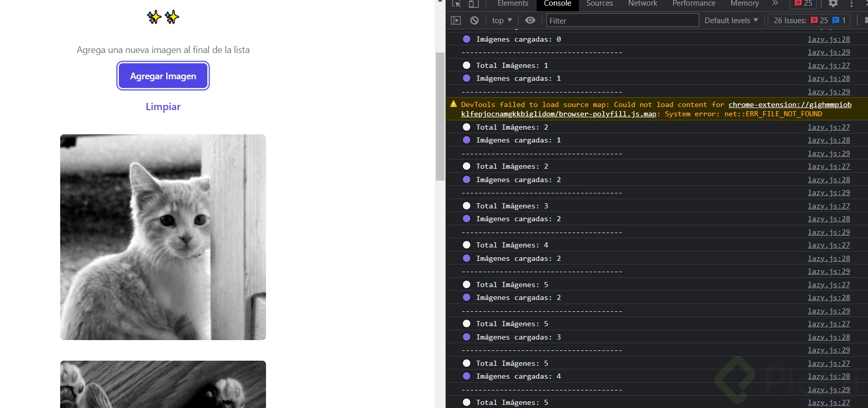Click the purple circle beside Imágenes cargadas: 0
This screenshot has width=868, height=408.
click(466, 39)
